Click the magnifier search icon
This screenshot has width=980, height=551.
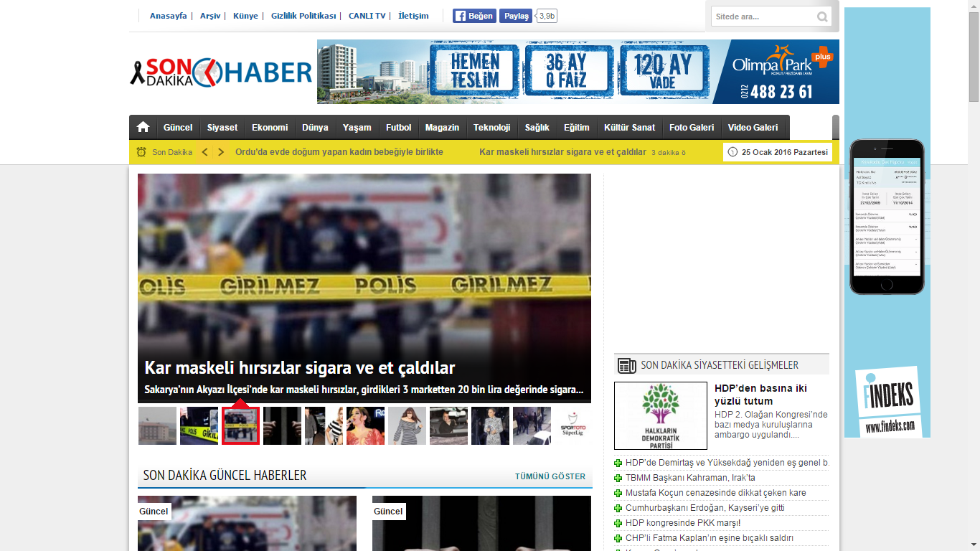tap(822, 17)
